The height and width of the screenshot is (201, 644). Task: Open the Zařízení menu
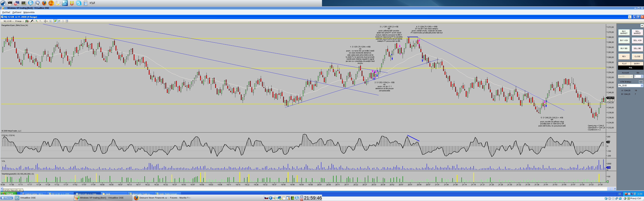click(x=17, y=12)
